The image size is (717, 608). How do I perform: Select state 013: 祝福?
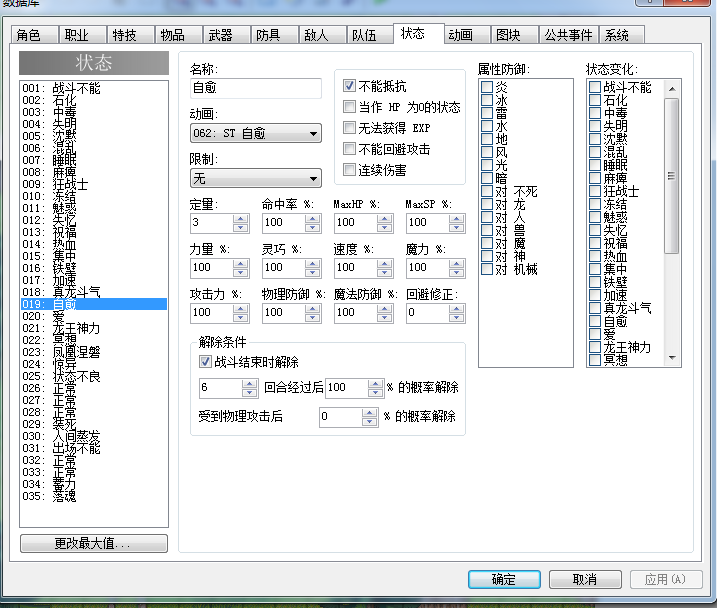(x=94, y=232)
